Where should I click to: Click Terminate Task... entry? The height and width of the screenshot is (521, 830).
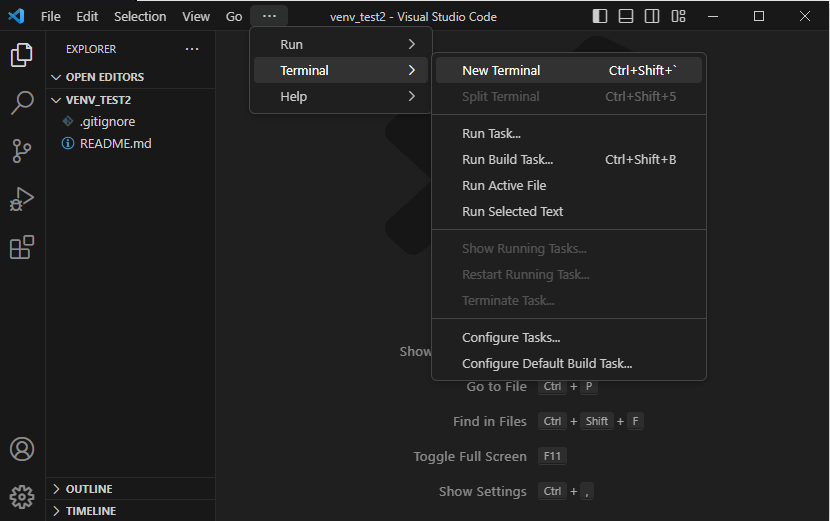(569, 300)
